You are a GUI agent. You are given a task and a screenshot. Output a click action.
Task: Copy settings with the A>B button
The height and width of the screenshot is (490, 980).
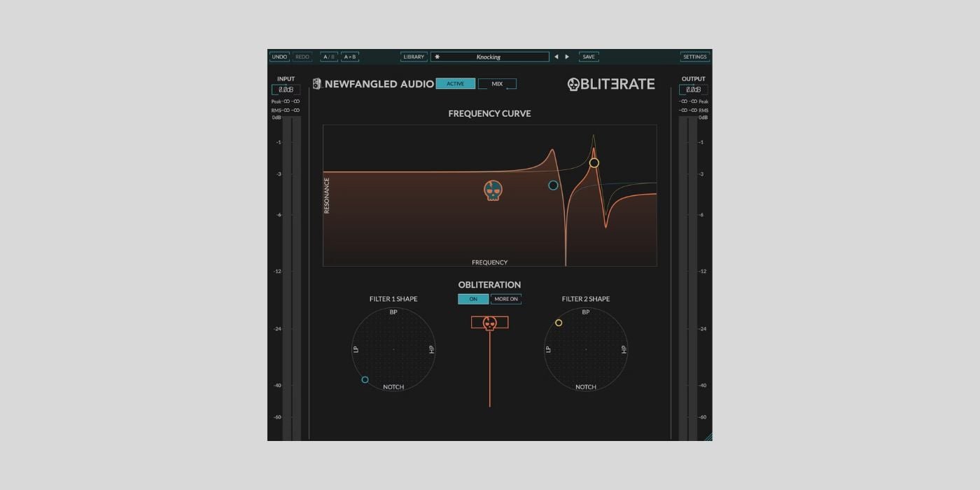point(350,57)
